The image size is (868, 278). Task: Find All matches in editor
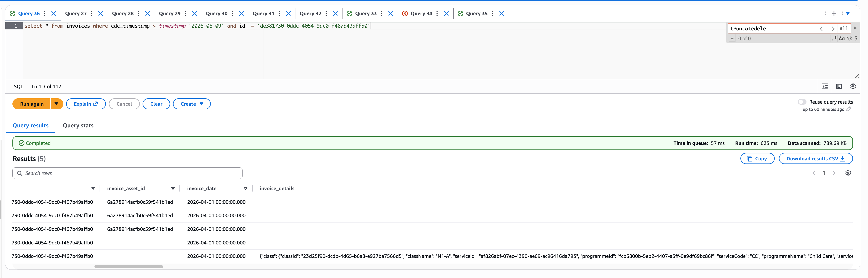(843, 29)
